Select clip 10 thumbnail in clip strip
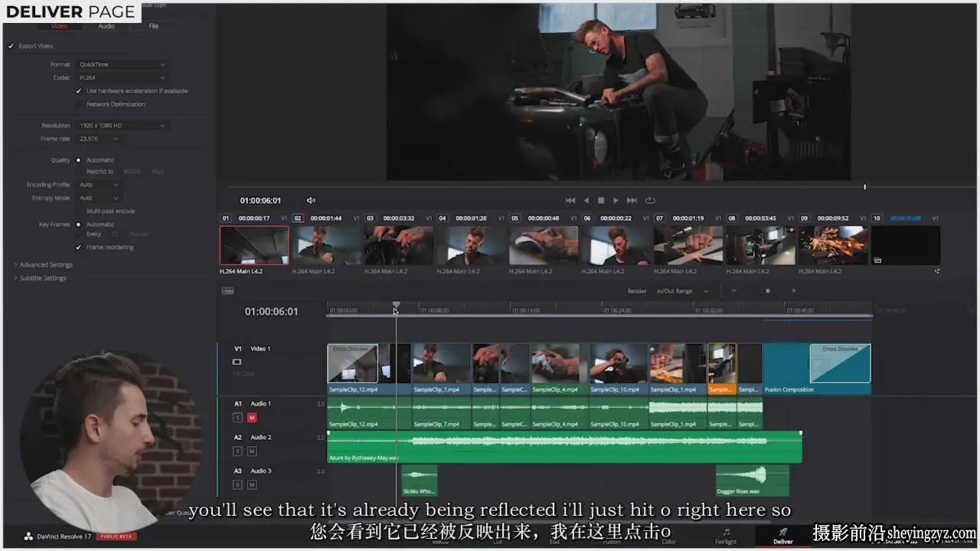 [x=906, y=246]
